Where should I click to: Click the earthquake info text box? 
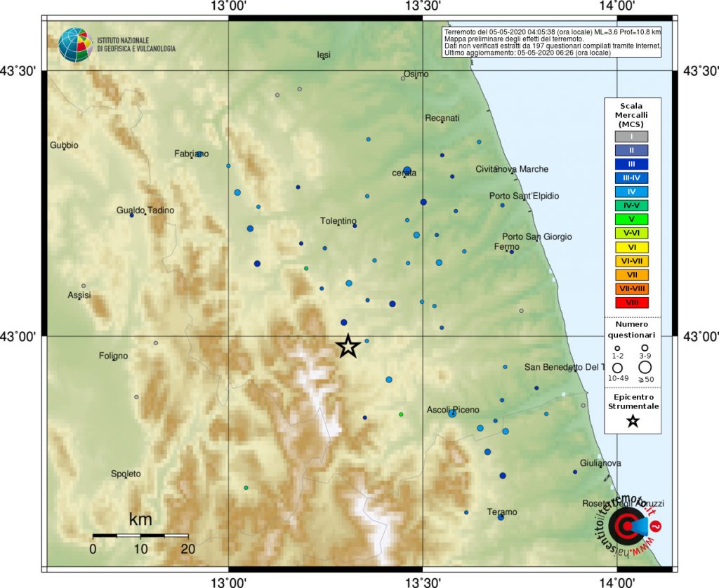tap(552, 42)
